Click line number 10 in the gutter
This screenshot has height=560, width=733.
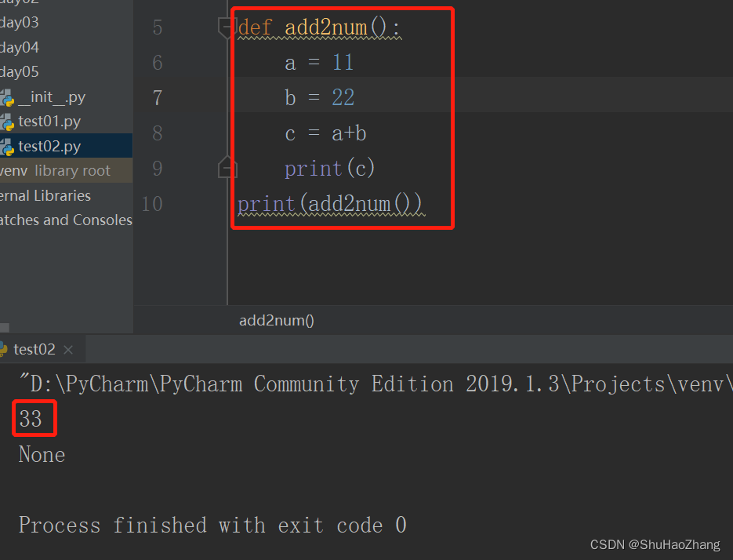pos(152,204)
